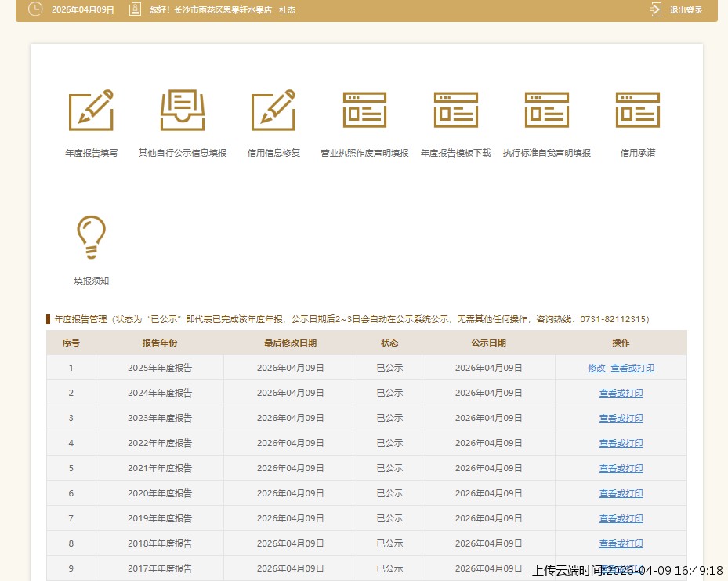Viewport: 728px width, 581px height.
Task: View or print the 2023年年度报告
Action: pos(621,418)
